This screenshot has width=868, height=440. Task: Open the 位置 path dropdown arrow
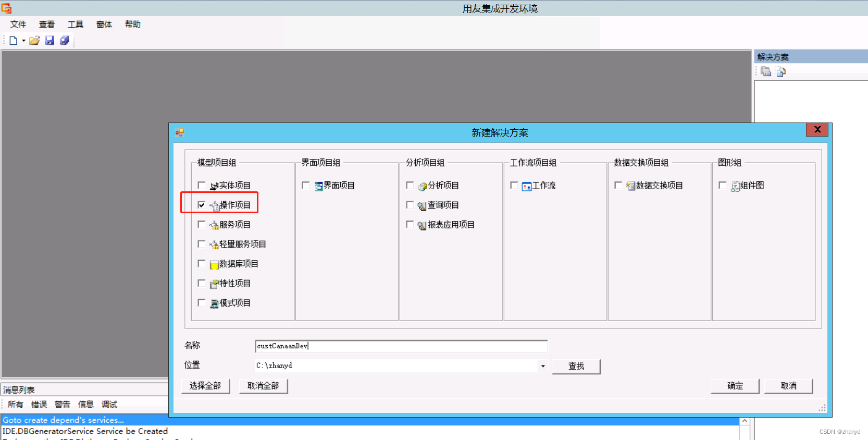point(543,366)
